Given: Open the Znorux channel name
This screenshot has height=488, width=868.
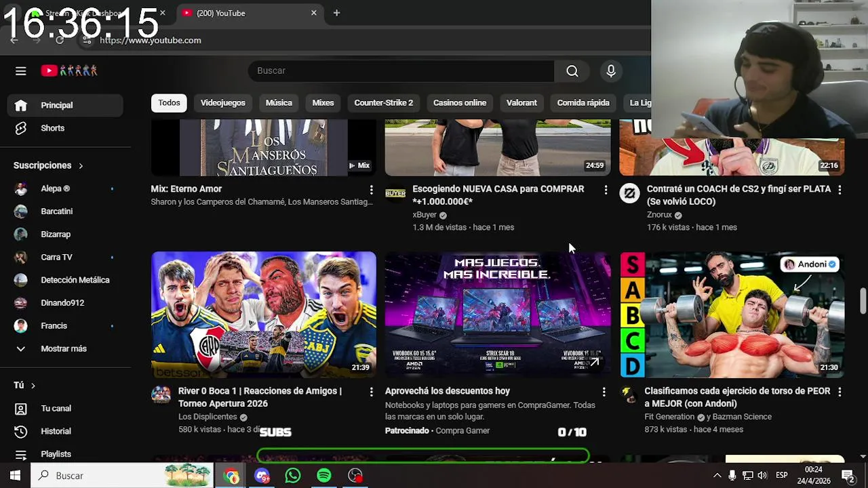Looking at the screenshot, I should 659,215.
